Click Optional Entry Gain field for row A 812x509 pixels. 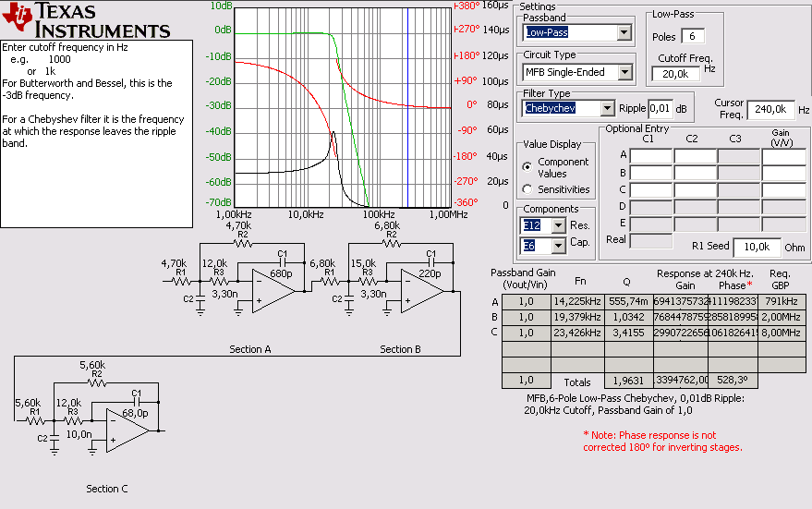(783, 156)
